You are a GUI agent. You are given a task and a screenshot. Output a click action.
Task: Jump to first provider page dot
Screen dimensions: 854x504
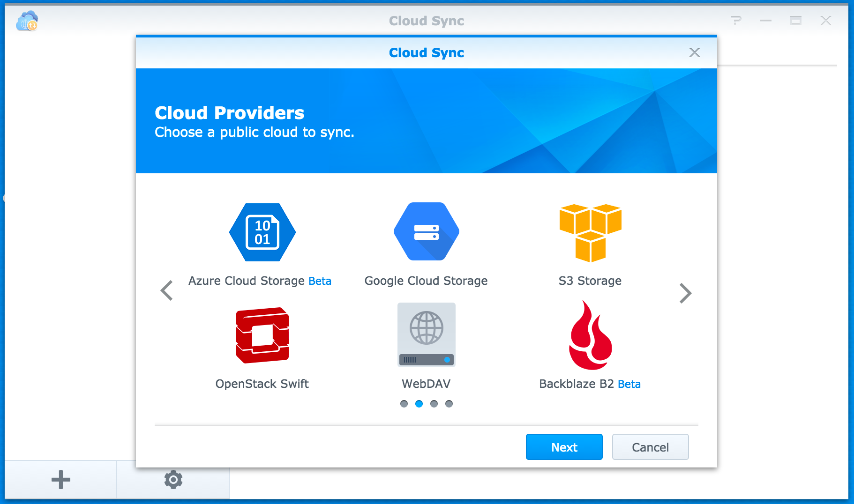[404, 404]
